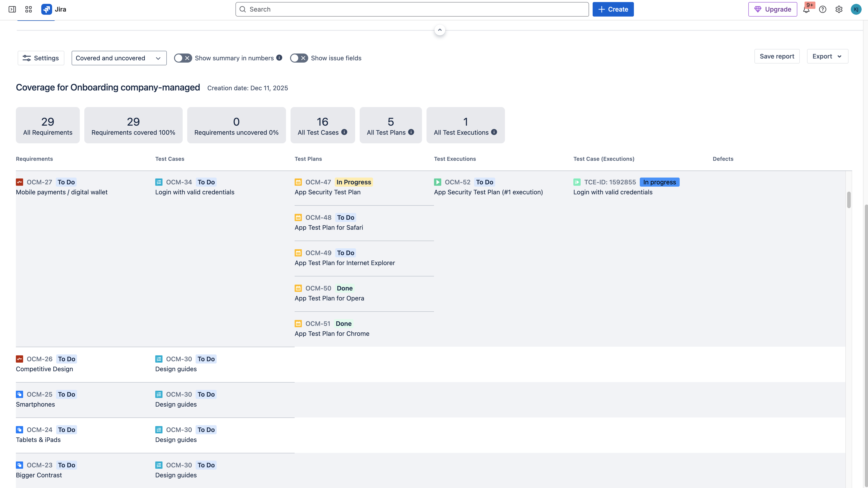Open notifications bell
This screenshot has height=488, width=868.
(806, 10)
